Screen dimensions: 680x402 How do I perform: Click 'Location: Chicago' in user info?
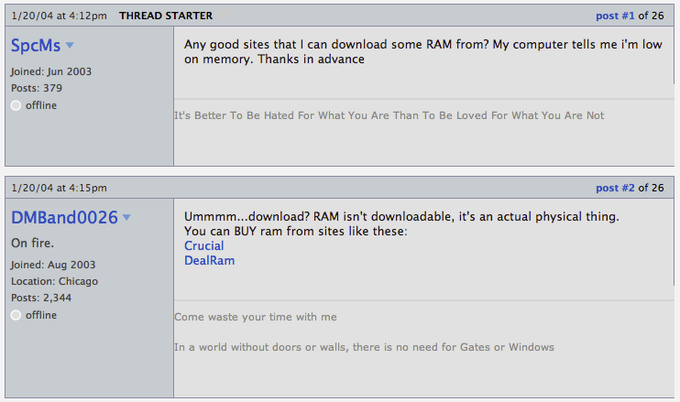[x=55, y=281]
